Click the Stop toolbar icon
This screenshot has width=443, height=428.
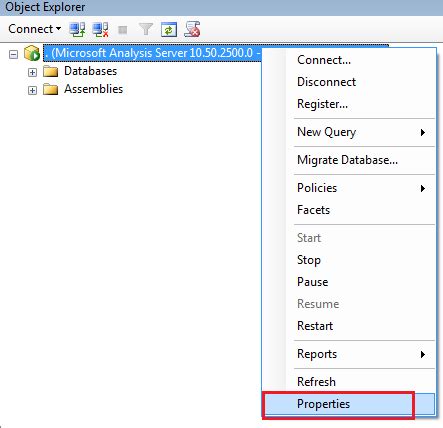123,30
